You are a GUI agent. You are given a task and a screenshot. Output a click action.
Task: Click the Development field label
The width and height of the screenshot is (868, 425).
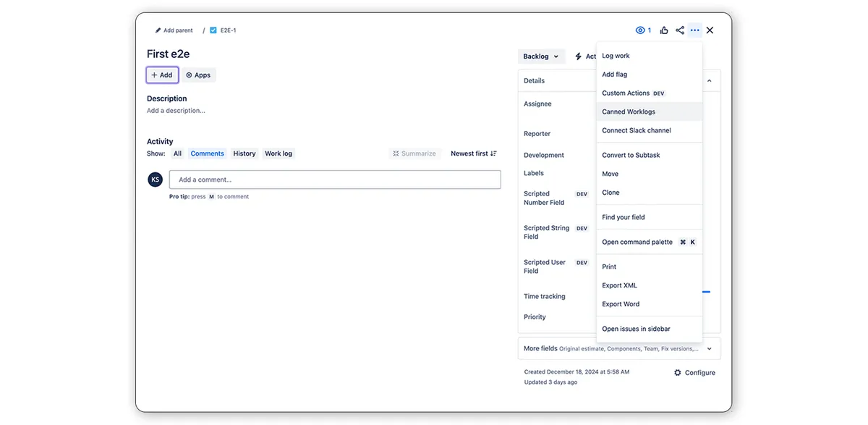(544, 156)
